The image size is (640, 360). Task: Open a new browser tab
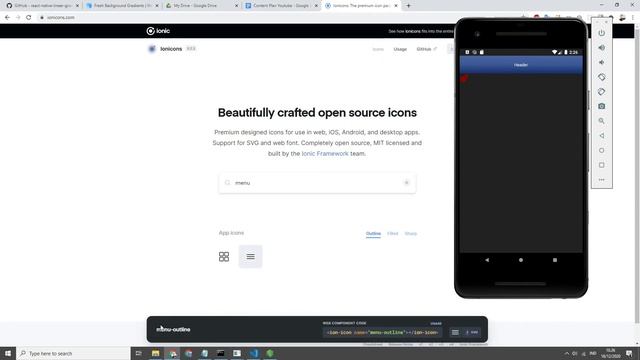pos(408,6)
